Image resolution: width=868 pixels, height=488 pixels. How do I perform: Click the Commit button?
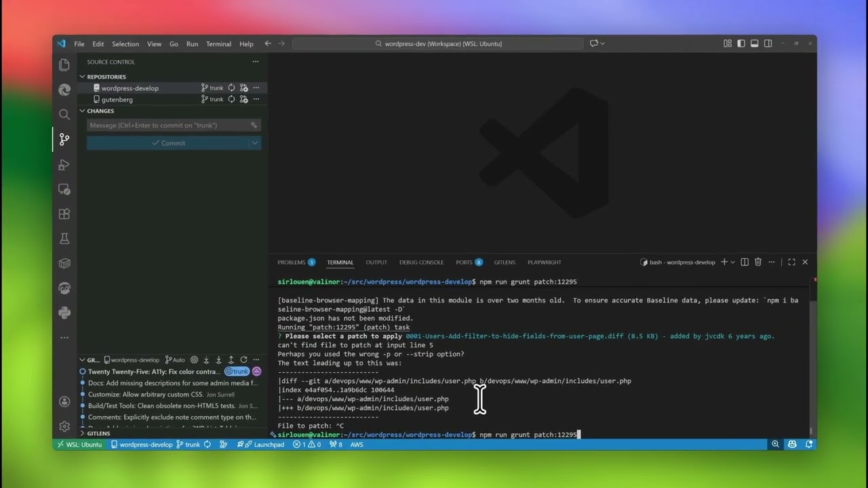(168, 143)
